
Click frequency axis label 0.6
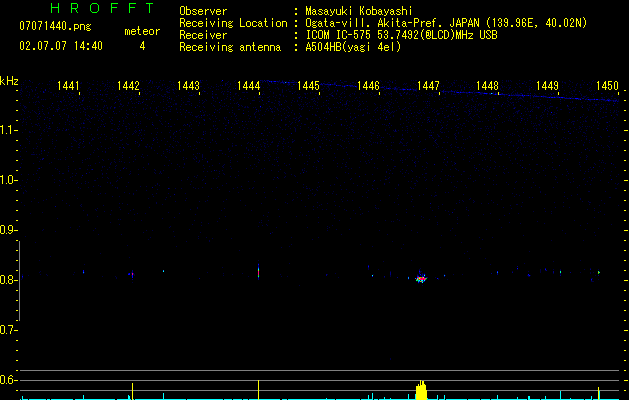coord(9,380)
